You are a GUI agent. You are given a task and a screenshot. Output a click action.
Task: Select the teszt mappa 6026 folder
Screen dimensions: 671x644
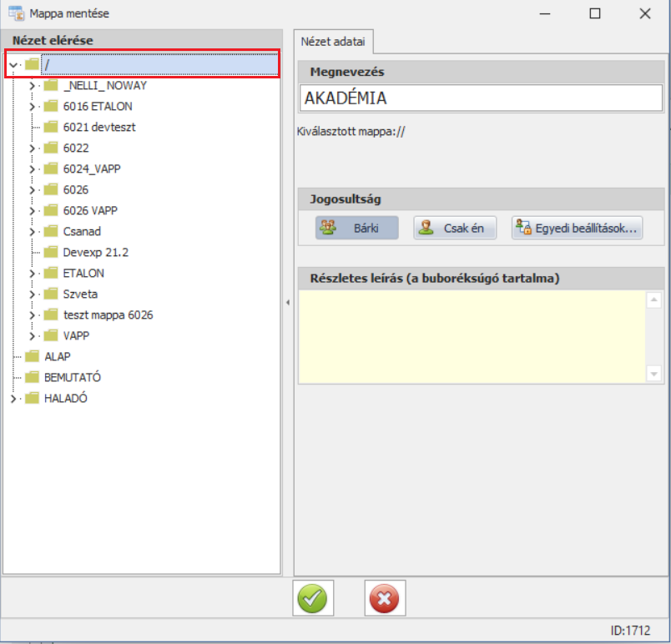click(107, 314)
